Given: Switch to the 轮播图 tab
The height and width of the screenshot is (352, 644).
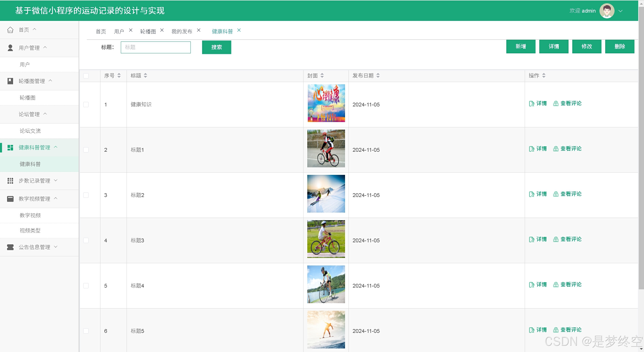Looking at the screenshot, I should point(148,31).
